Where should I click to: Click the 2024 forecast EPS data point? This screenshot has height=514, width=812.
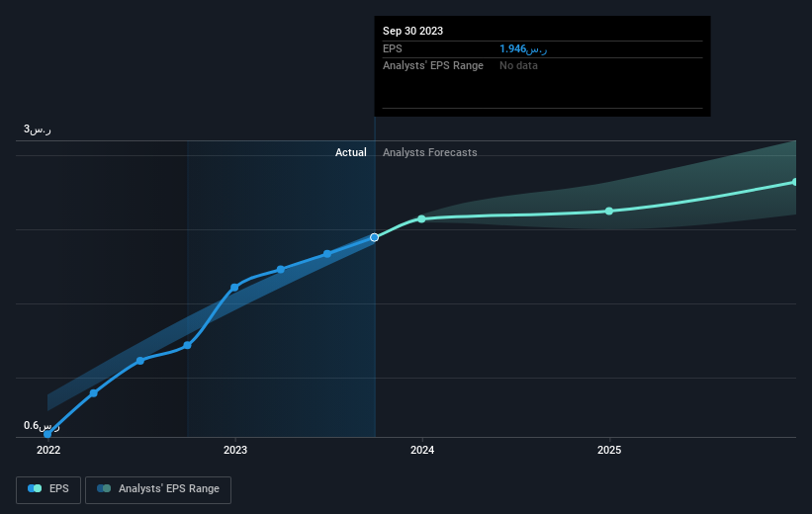[421, 219]
